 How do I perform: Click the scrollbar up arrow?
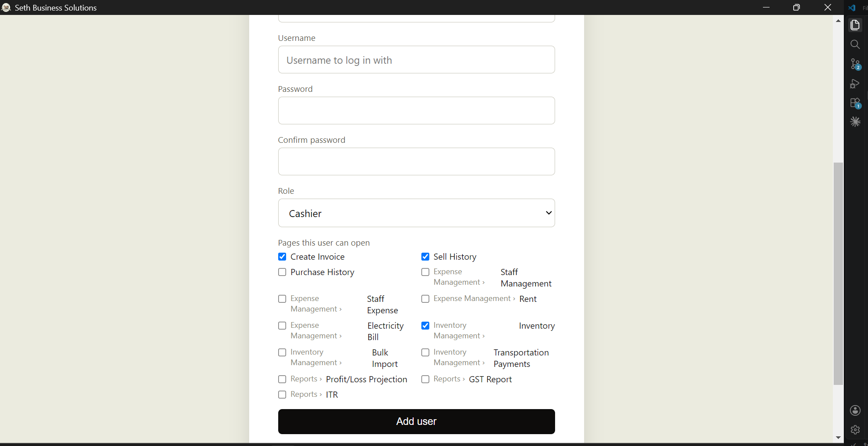838,21
